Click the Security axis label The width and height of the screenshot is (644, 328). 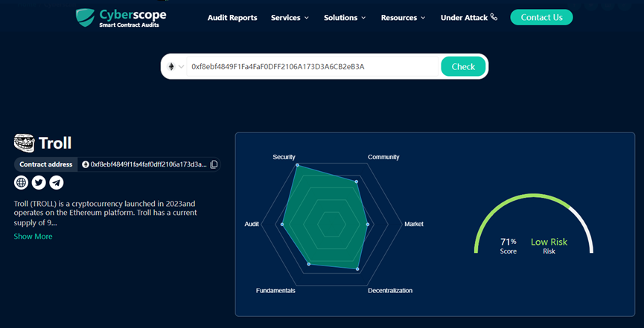[x=284, y=157]
